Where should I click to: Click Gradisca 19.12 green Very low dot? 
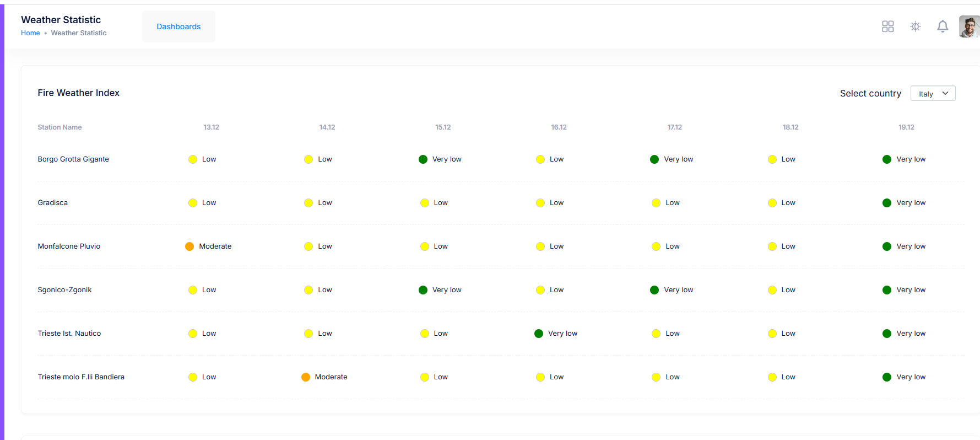click(x=887, y=203)
